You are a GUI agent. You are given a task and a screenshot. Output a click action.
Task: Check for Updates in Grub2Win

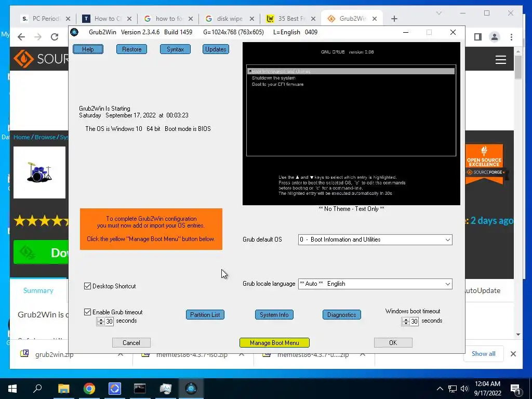point(216,49)
